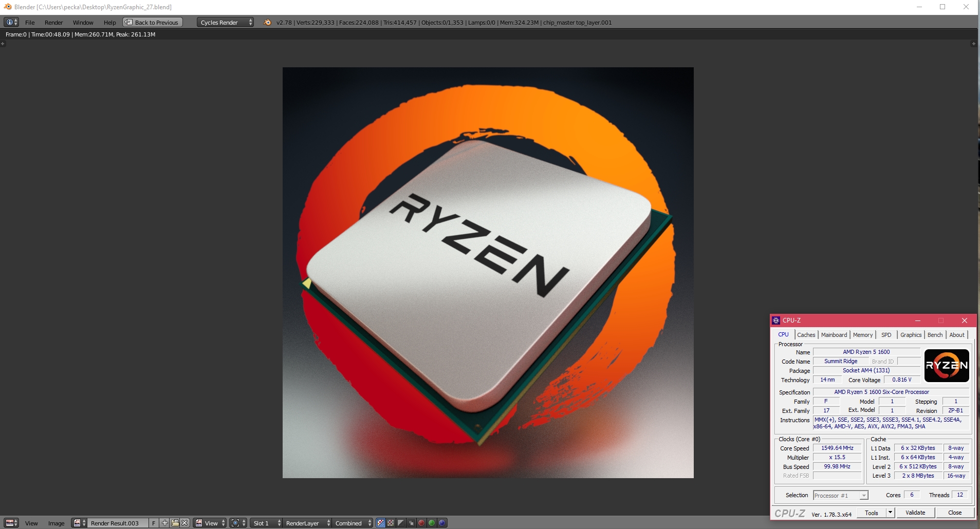Viewport: 980px width, 529px height.
Task: Unlink the image with the X icon
Action: tap(185, 523)
